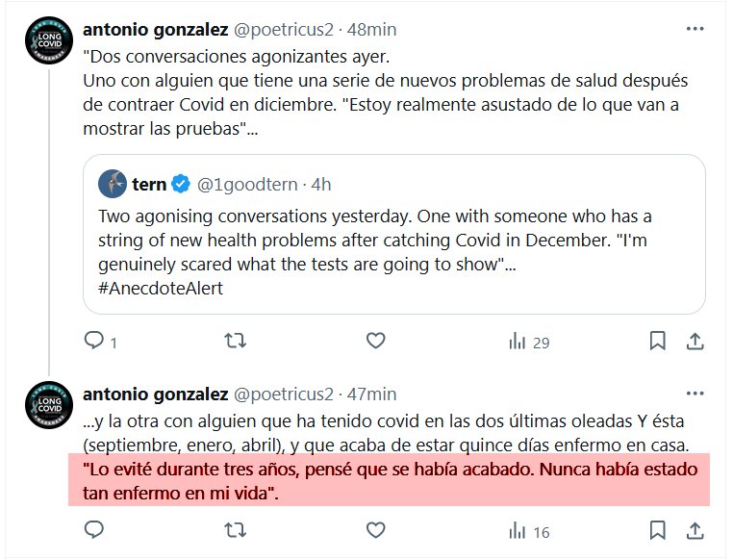Bookmark the second tweet
This screenshot has width=733, height=560.
658,530
